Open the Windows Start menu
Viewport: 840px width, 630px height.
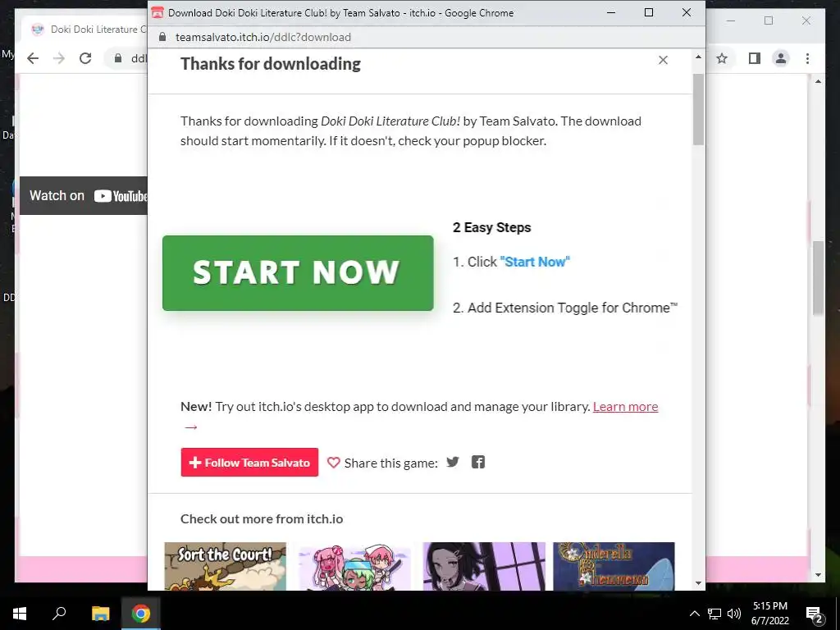point(20,614)
